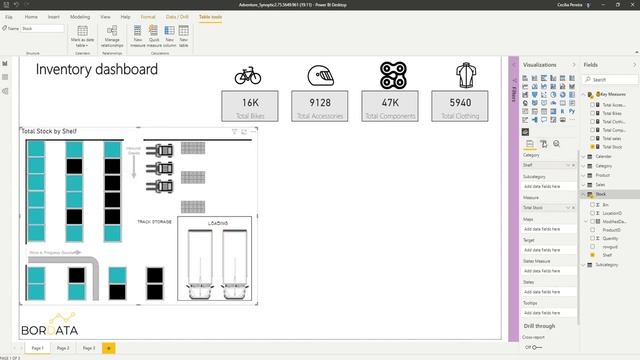Expand the Calendar table
640x360 pixels.
coord(584,156)
